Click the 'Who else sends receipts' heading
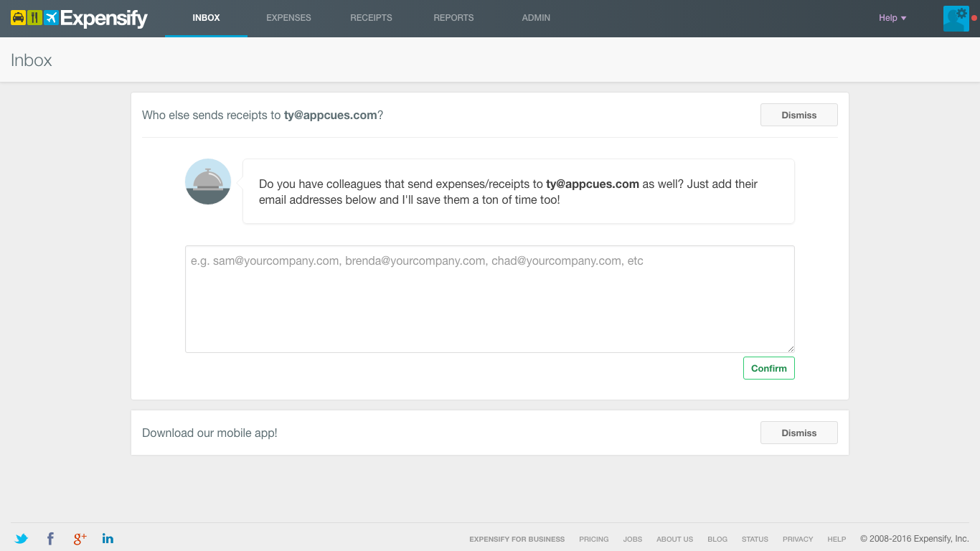The image size is (980, 551). click(x=263, y=115)
